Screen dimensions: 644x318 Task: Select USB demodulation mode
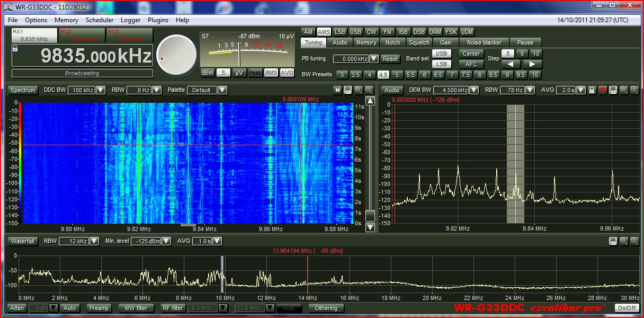[x=356, y=32]
